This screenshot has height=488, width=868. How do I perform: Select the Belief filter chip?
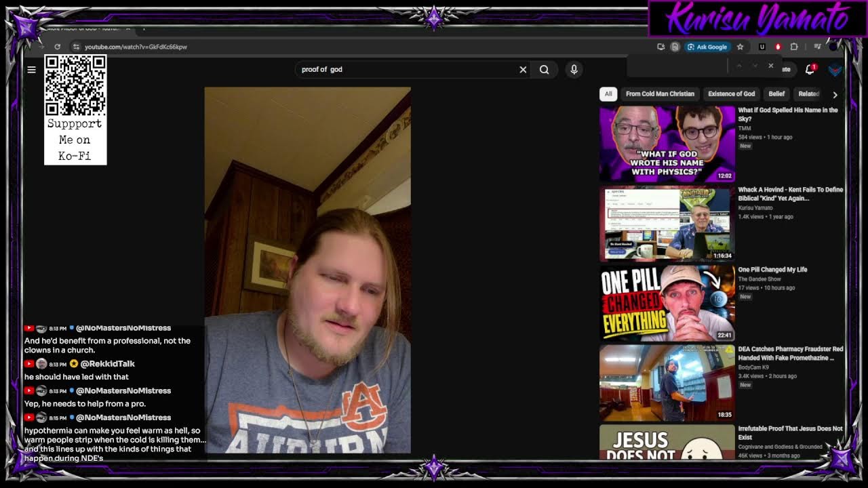pos(776,94)
